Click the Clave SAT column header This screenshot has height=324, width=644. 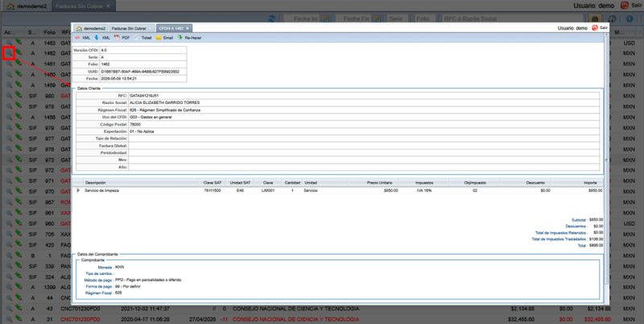pyautogui.click(x=212, y=183)
